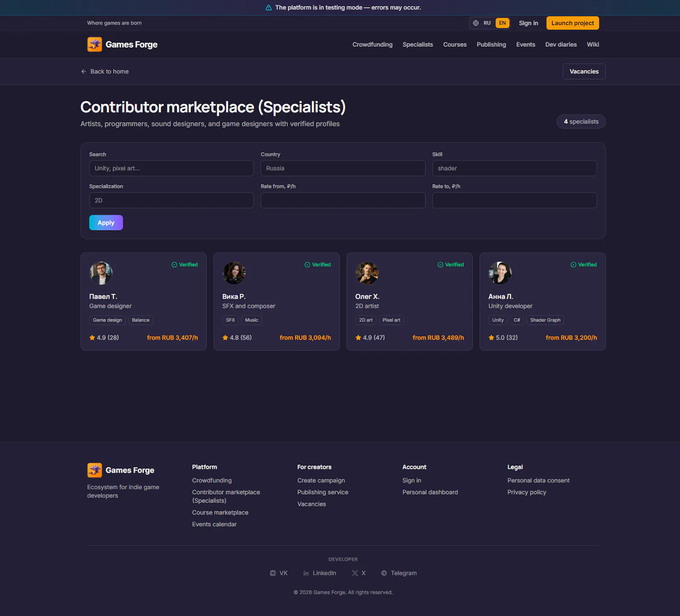Click the star rating icon for Олег Х.
The width and height of the screenshot is (680, 616).
(358, 338)
